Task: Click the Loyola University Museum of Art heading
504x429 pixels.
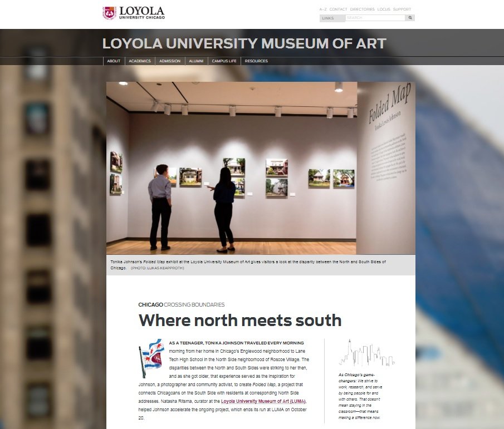Action: point(244,43)
